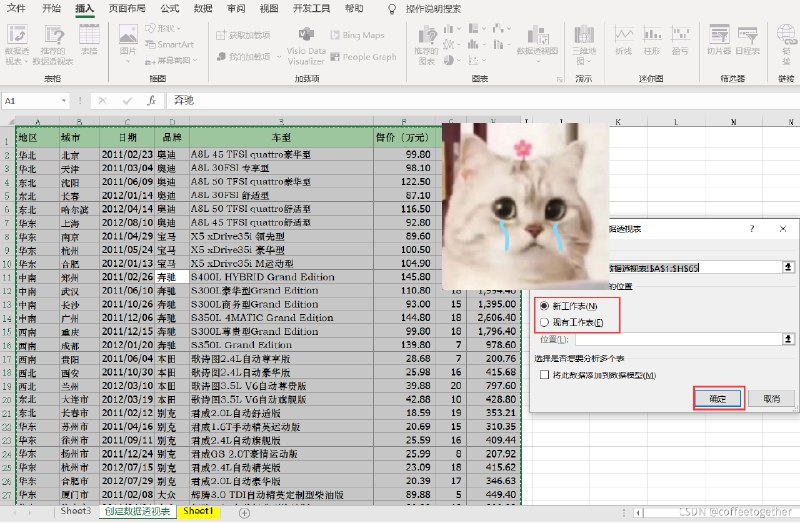Click the horizontal scrollbar left arrow
The height and width of the screenshot is (523, 800).
637,512
